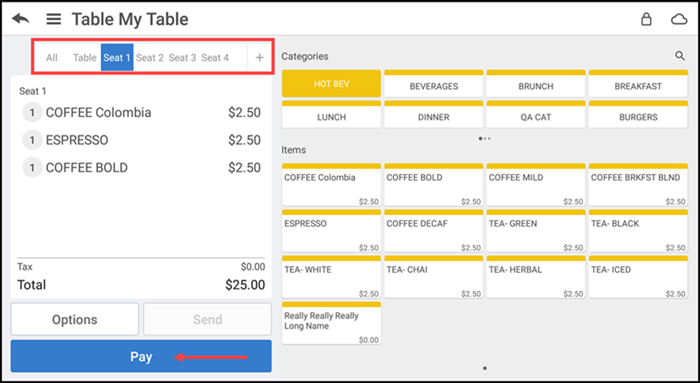Add COFFEE MILD item

pos(536,185)
